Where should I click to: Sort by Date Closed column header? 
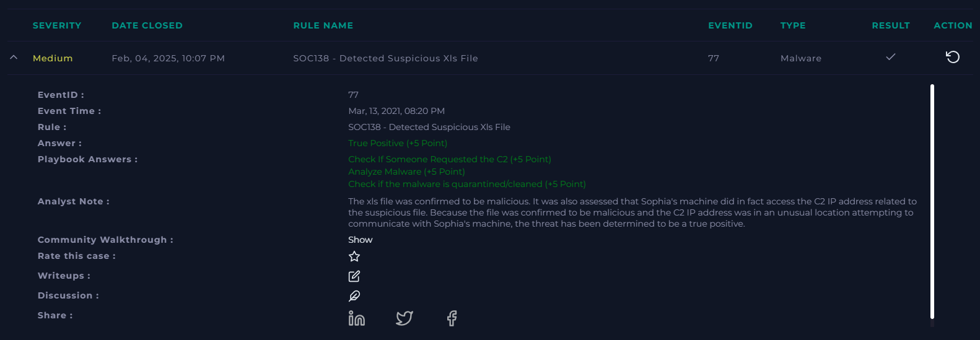(147, 25)
